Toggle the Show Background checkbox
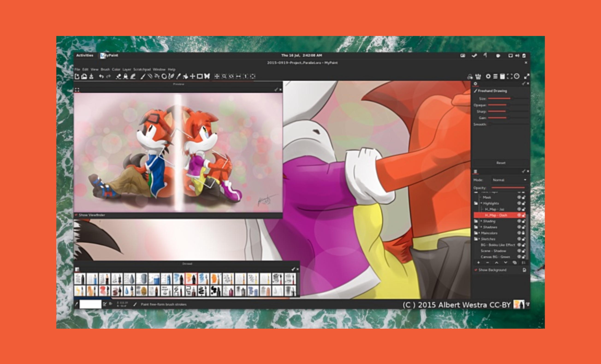The image size is (601, 364). pyautogui.click(x=476, y=270)
